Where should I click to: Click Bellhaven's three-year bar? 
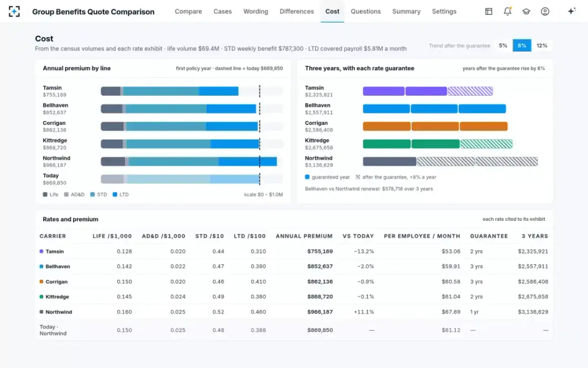point(434,109)
